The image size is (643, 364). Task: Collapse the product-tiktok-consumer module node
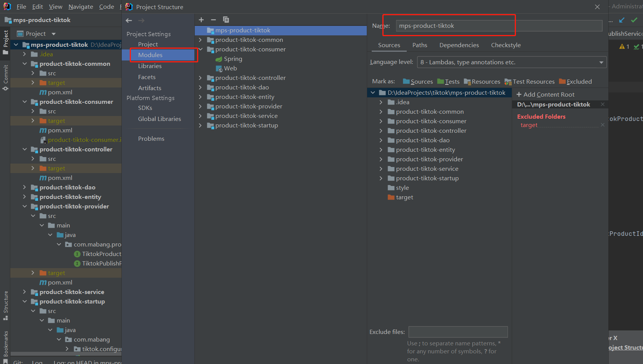(x=201, y=49)
